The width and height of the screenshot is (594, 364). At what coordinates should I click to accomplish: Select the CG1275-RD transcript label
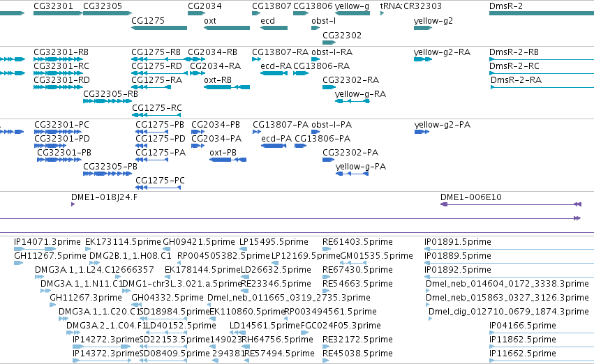tap(156, 66)
